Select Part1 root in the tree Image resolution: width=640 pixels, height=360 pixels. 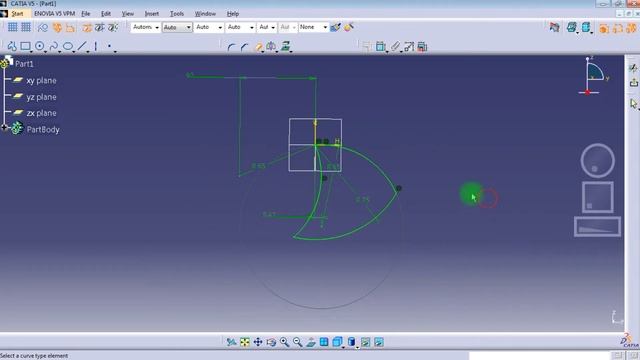tap(24, 64)
